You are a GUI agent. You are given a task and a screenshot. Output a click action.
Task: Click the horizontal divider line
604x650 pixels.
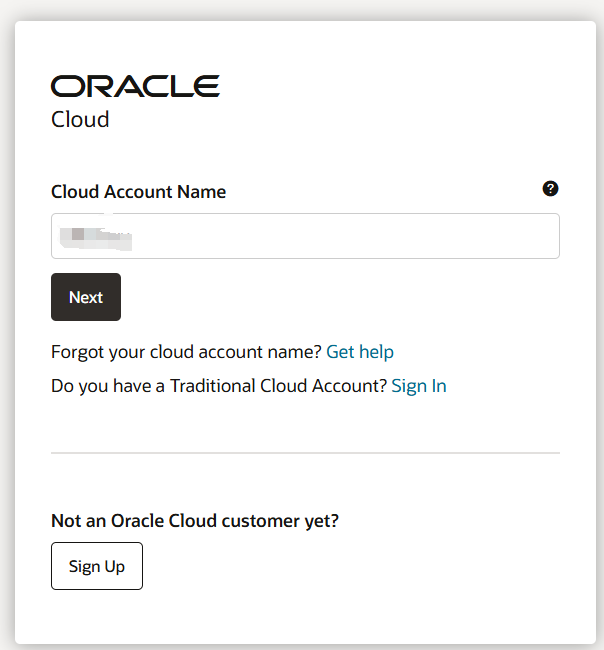click(x=305, y=453)
